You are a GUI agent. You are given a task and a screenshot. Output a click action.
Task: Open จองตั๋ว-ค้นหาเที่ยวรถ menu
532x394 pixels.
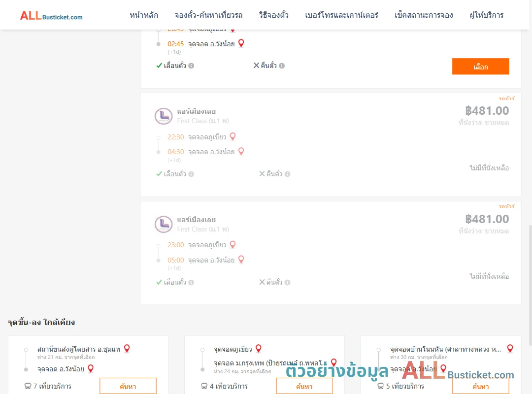tap(208, 15)
